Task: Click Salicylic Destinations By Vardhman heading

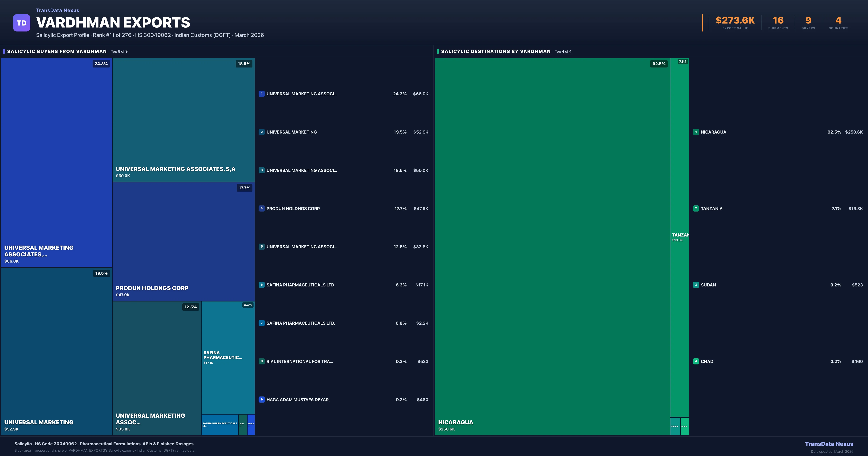Action: [496, 51]
